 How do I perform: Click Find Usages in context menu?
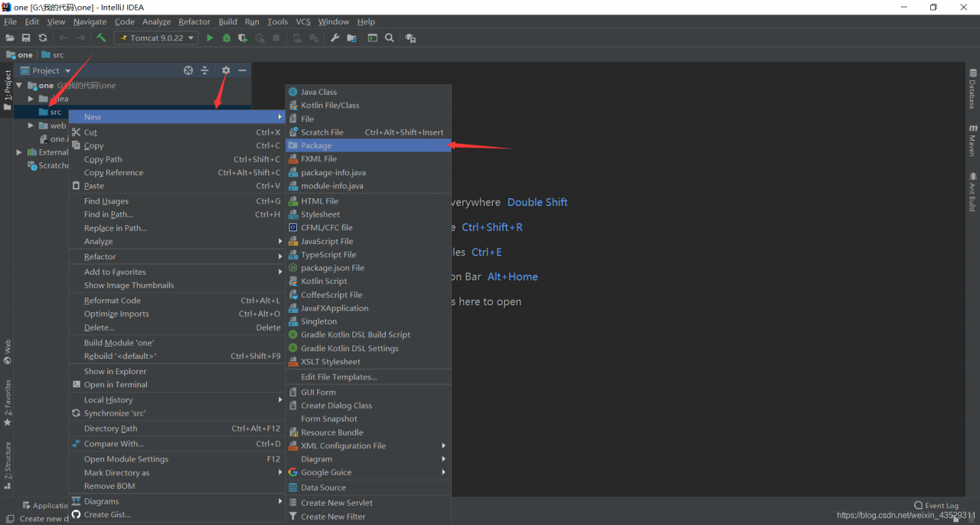point(177,201)
